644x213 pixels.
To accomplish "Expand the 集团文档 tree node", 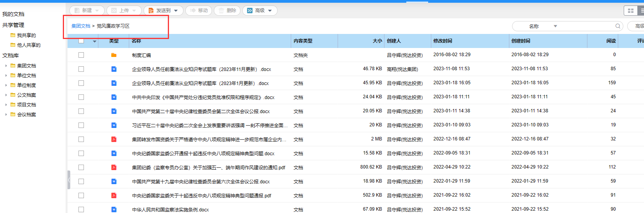I will (6, 66).
